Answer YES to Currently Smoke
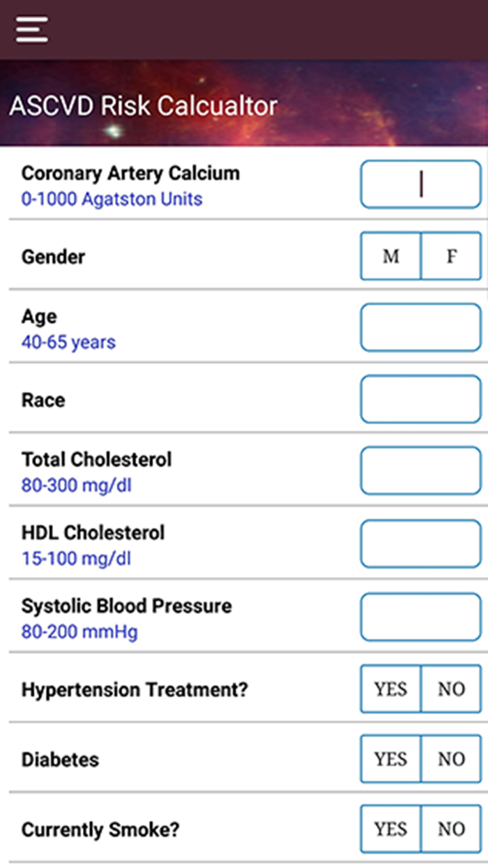488x868 pixels. [x=390, y=830]
